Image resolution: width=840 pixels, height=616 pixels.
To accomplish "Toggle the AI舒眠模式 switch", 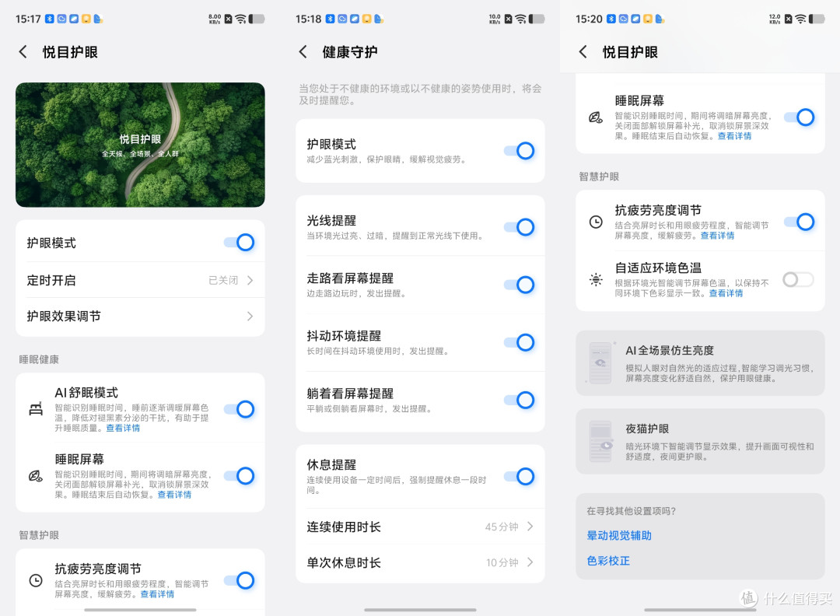I will 240,409.
